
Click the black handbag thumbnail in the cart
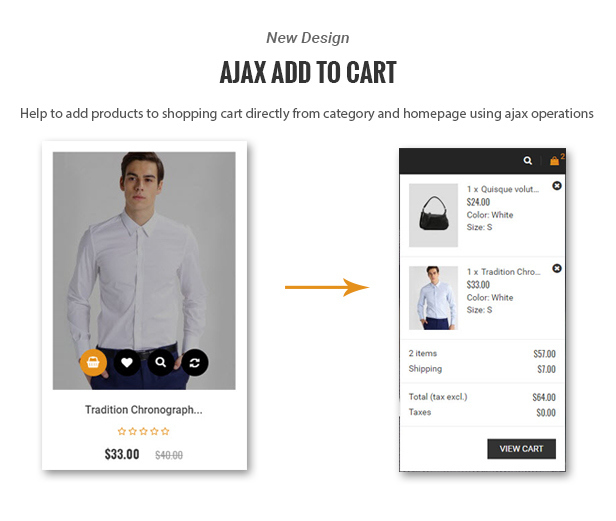[433, 215]
